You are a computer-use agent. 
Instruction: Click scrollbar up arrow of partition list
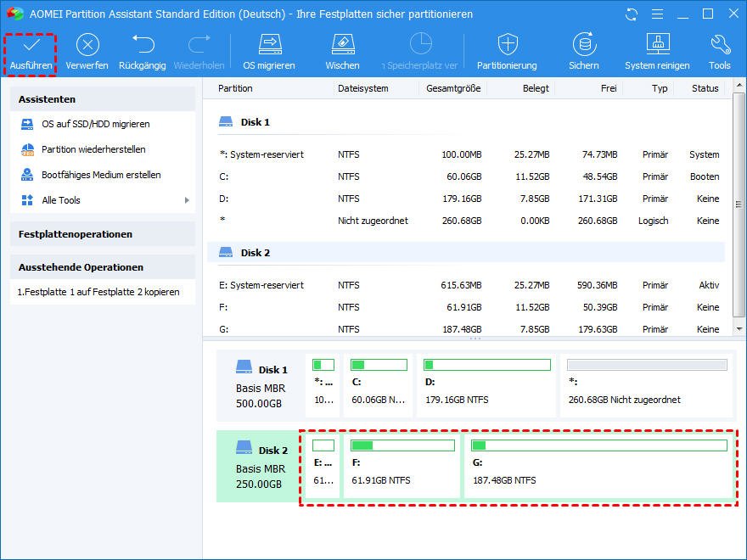coord(739,85)
